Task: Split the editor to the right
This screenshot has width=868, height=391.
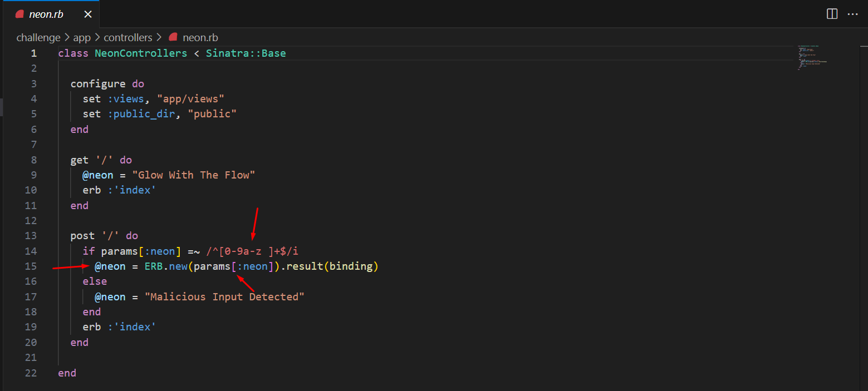Action: pos(832,14)
